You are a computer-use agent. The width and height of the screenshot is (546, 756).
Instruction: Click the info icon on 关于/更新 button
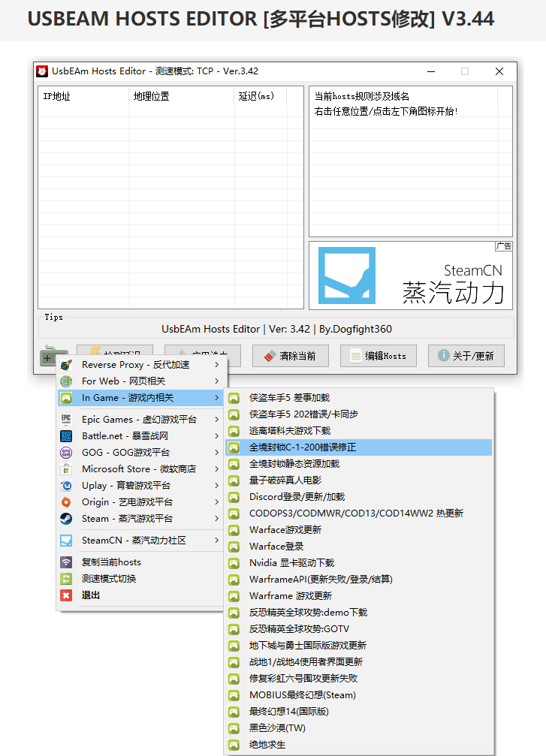click(x=443, y=355)
